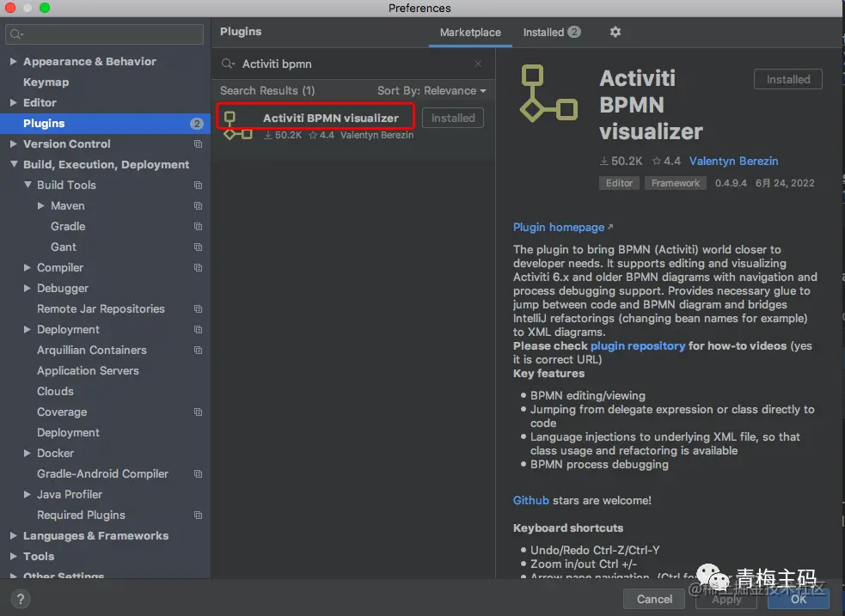The image size is (845, 616).
Task: Click the search magnifier in plugin search
Action: [228, 64]
